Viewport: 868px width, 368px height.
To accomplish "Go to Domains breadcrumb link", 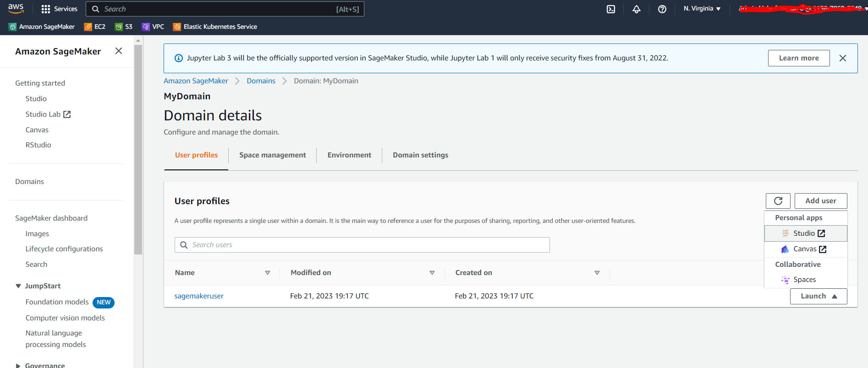I will tap(261, 81).
